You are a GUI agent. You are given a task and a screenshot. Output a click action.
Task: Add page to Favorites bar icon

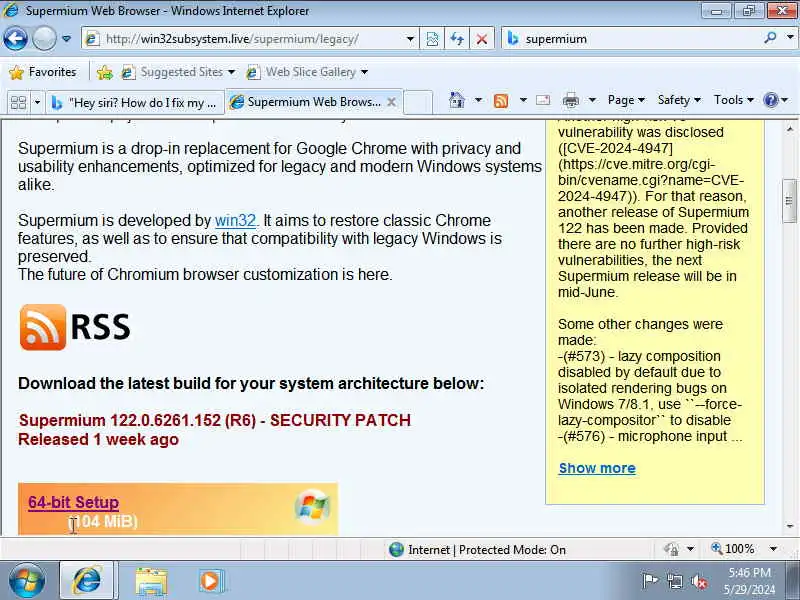105,72
